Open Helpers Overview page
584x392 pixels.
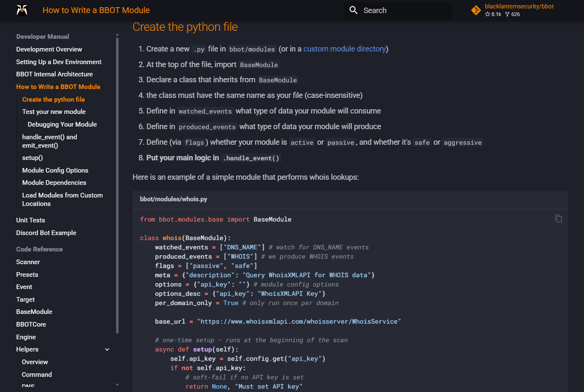(x=35, y=362)
